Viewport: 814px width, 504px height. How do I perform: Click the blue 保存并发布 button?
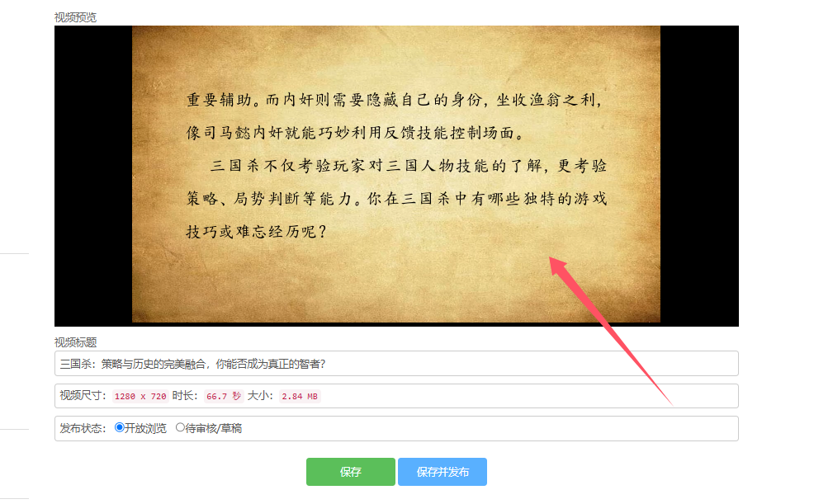pos(442,471)
